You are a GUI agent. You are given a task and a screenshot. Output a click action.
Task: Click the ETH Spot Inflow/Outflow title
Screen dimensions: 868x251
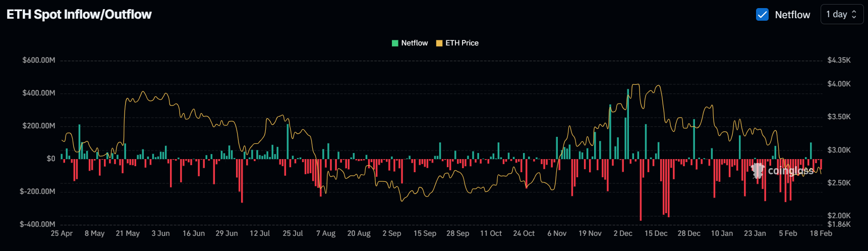click(x=79, y=14)
